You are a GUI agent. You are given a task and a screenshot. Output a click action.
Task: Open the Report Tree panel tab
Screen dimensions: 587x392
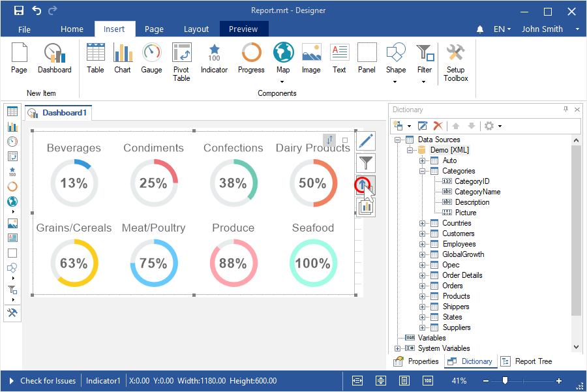click(527, 361)
